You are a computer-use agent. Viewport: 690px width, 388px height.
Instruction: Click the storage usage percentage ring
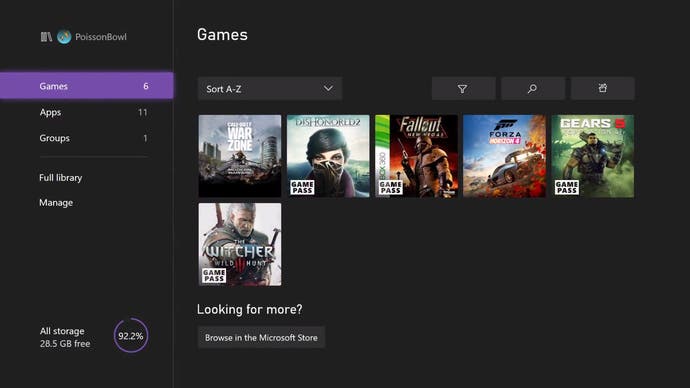(x=131, y=336)
